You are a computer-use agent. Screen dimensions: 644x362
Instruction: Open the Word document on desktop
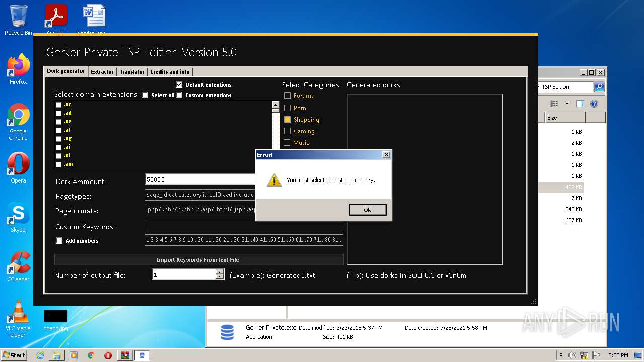point(94,18)
